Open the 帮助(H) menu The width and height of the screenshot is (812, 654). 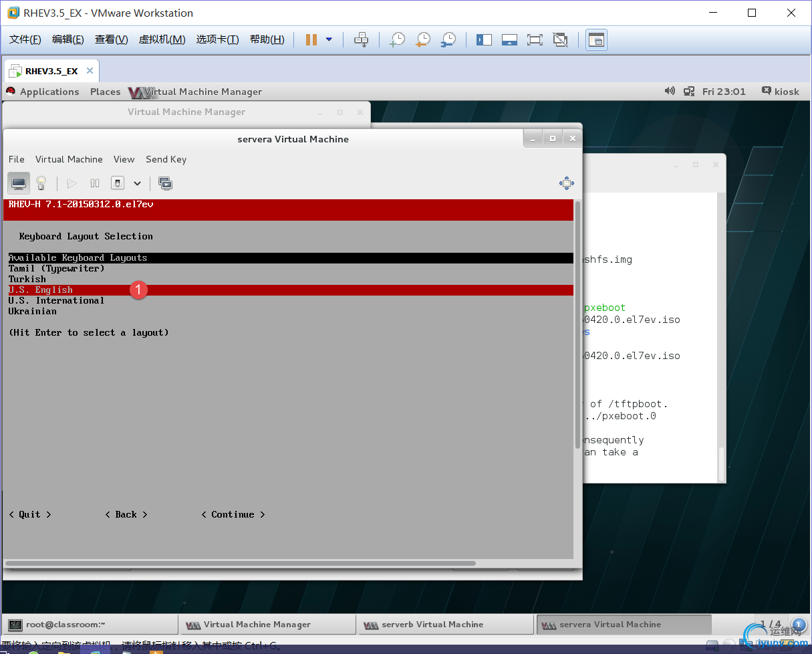pos(267,39)
